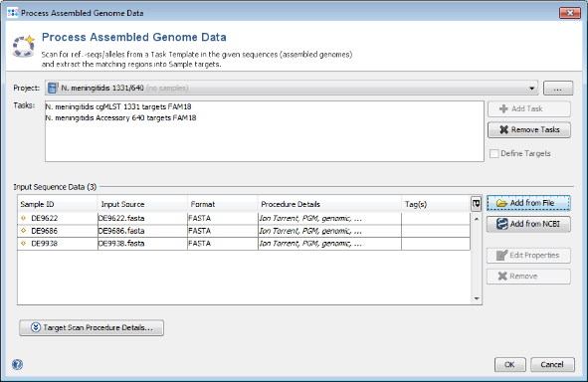Click the ellipsis browse project button
Image resolution: width=588 pixels, height=382 pixels.
click(x=558, y=89)
